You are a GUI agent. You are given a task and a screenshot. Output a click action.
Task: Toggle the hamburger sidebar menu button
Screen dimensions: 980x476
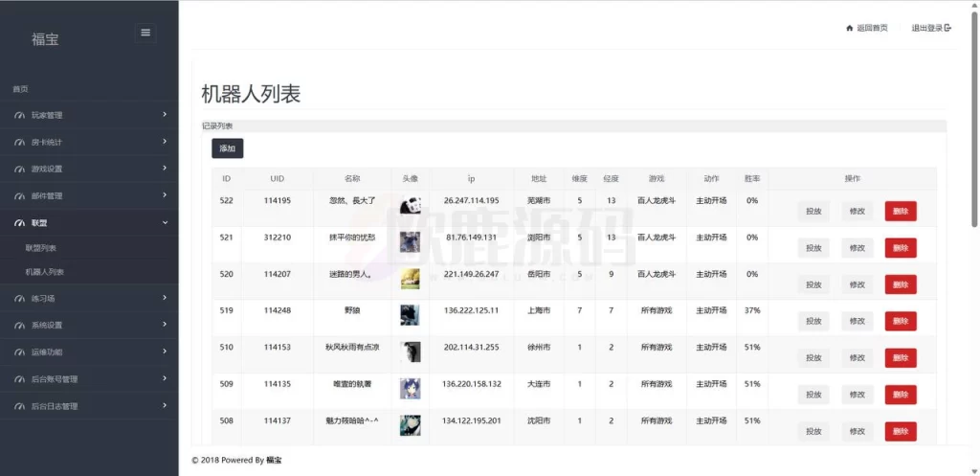pyautogui.click(x=145, y=33)
